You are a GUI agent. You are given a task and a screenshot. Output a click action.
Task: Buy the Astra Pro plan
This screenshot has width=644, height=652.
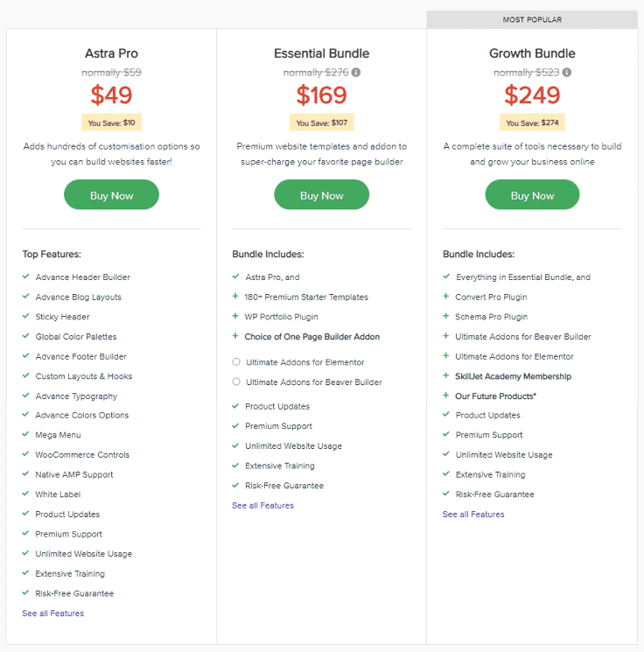tap(111, 194)
